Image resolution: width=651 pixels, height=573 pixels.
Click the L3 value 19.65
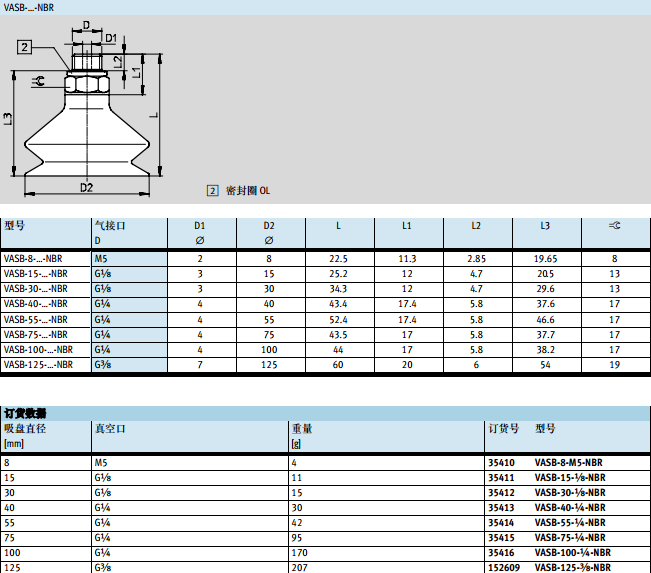[x=545, y=259]
